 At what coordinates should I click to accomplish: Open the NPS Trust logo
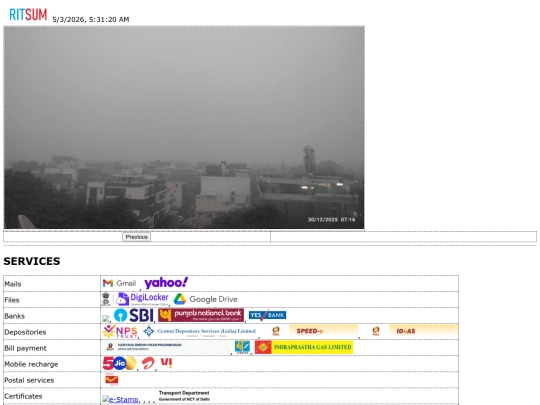(x=120, y=331)
